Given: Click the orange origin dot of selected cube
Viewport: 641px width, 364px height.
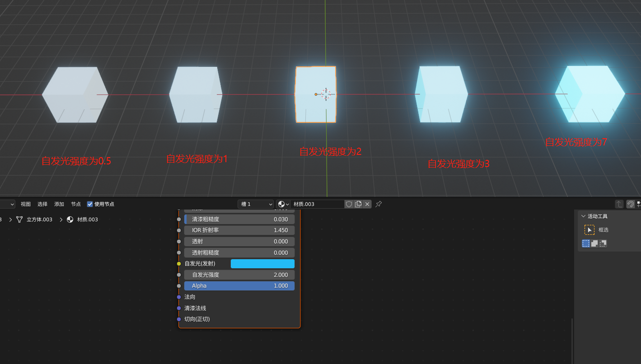Looking at the screenshot, I should click(316, 94).
